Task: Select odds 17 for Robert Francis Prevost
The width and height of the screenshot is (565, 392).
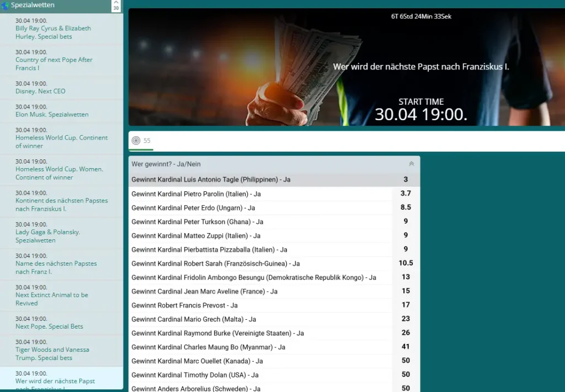Action: point(406,305)
